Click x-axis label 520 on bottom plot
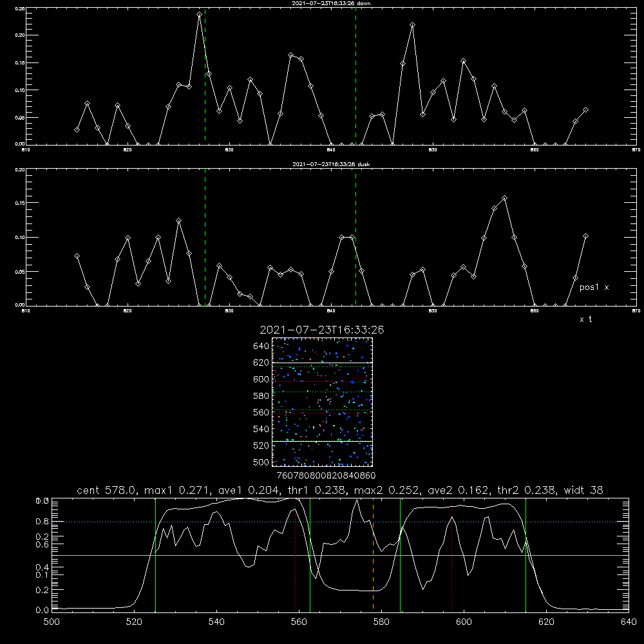This screenshot has width=644, height=644. click(134, 622)
